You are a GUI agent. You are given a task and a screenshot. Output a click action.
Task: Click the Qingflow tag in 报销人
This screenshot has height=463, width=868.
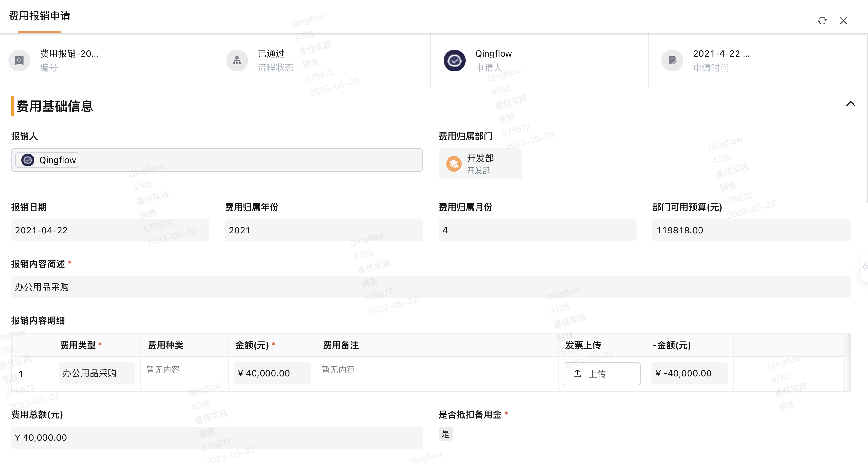(47, 160)
